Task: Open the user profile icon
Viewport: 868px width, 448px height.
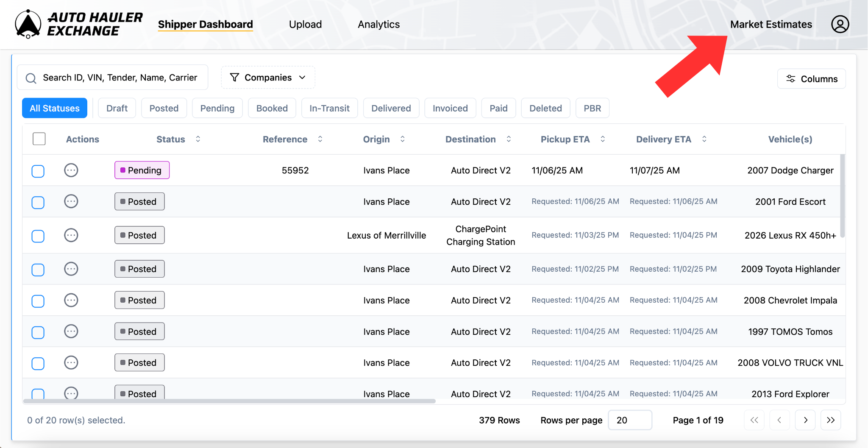Action: [840, 24]
